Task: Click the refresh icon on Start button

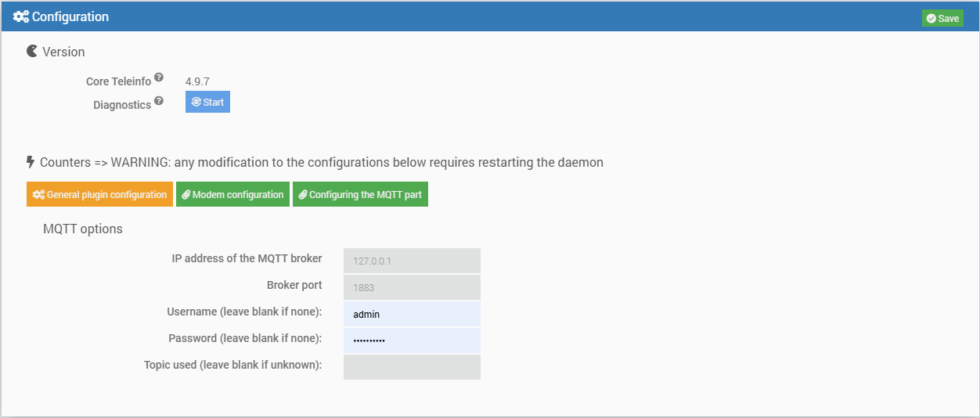Action: (196, 103)
